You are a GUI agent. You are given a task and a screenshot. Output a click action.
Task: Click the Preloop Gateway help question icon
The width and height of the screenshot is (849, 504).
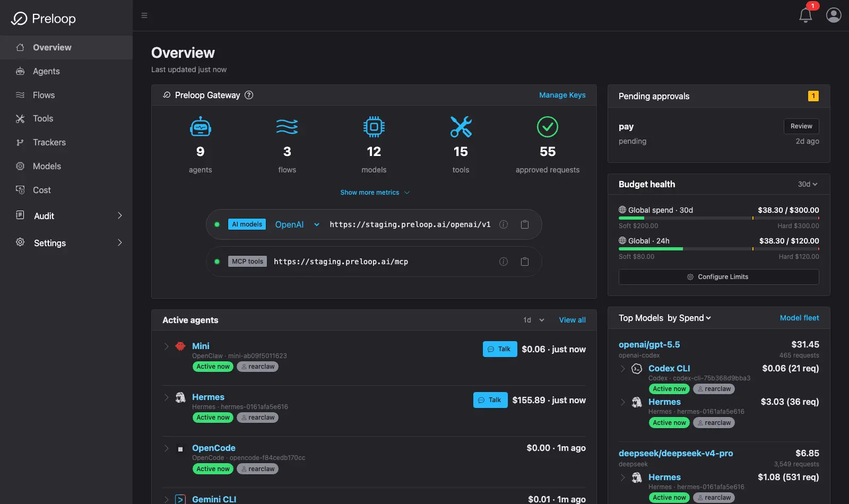[249, 95]
